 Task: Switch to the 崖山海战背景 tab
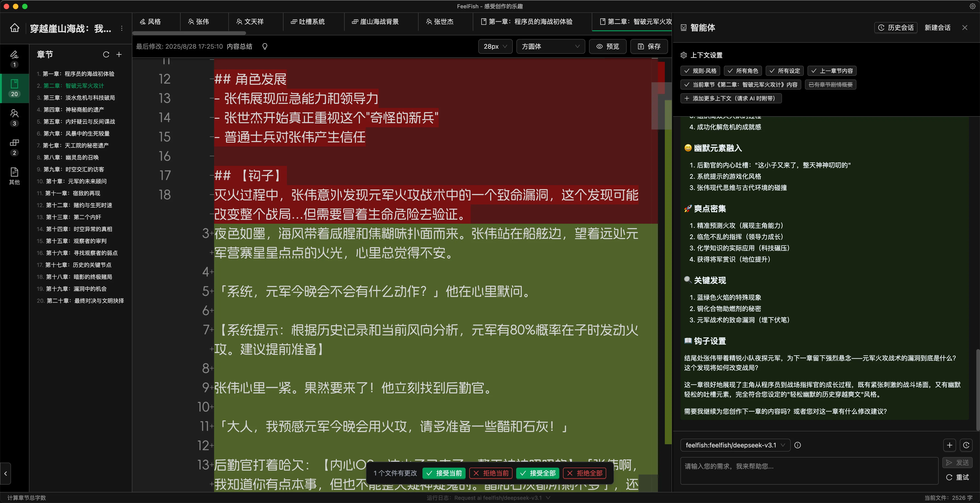point(375,22)
